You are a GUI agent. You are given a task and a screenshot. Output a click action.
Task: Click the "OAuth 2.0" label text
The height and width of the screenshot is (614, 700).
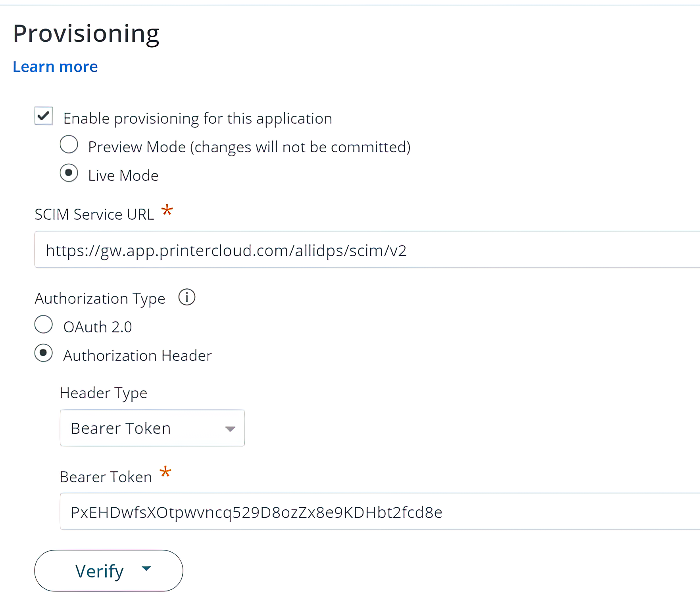coord(98,327)
